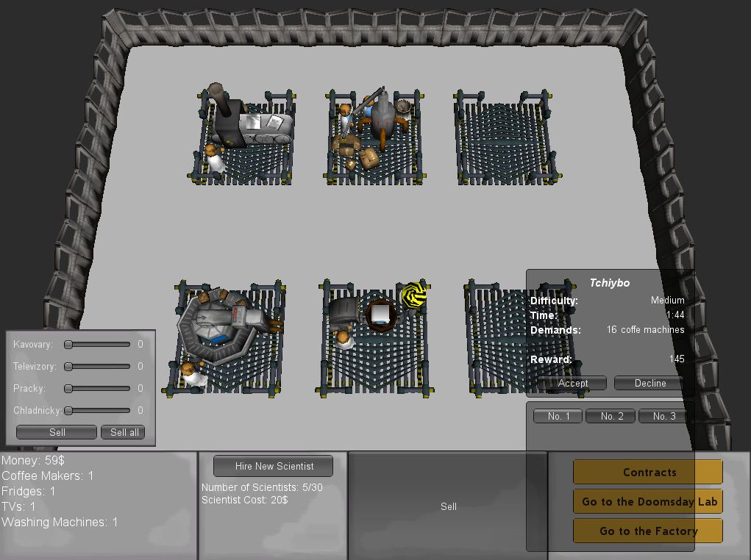The image size is (751, 560).
Task: Click the Medium difficulty value
Action: [667, 300]
